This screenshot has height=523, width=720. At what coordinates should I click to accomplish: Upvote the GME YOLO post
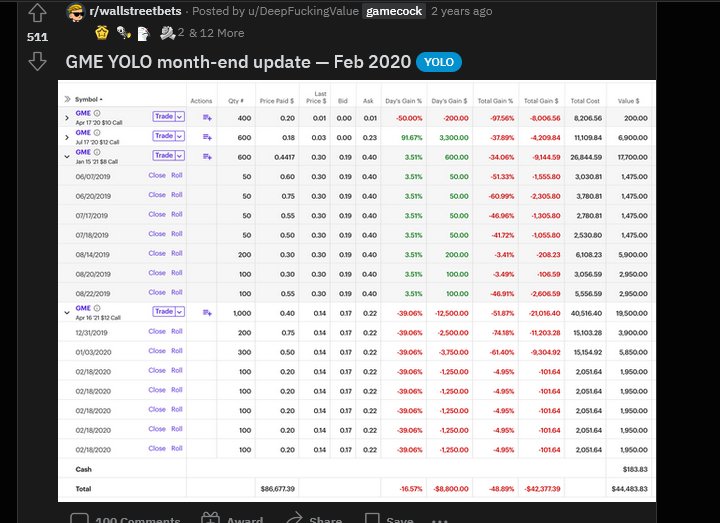(37, 13)
